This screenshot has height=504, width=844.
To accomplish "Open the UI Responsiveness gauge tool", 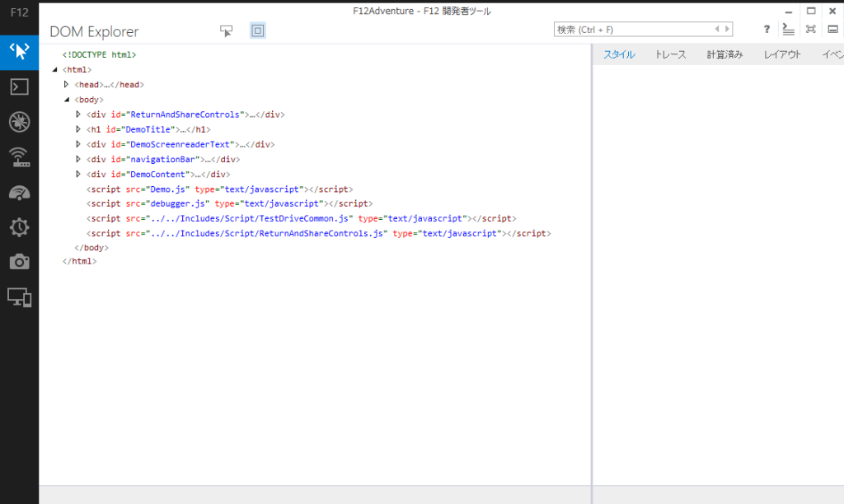I will click(20, 193).
